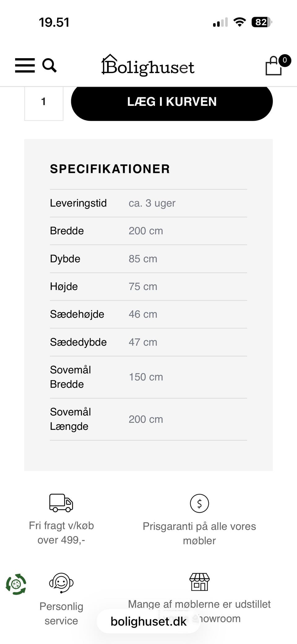297x644 pixels.
Task: Tap the search magnifier icon
Action: point(49,65)
